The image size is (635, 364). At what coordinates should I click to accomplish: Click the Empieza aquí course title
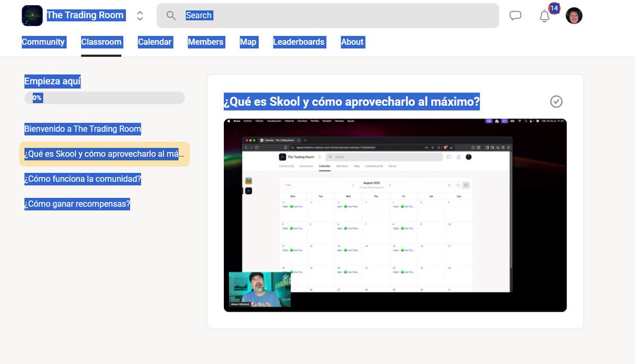tap(52, 81)
